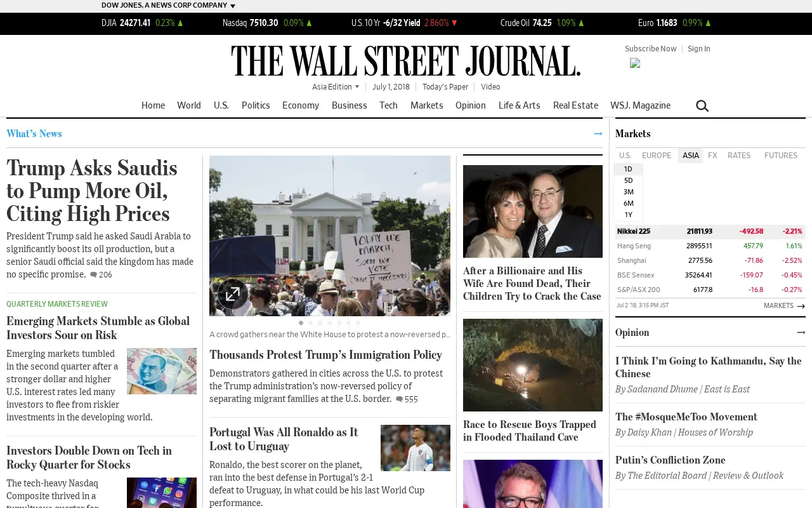Open Portugal Was All Ronaldo headline
This screenshot has width=812, height=508.
click(284, 439)
